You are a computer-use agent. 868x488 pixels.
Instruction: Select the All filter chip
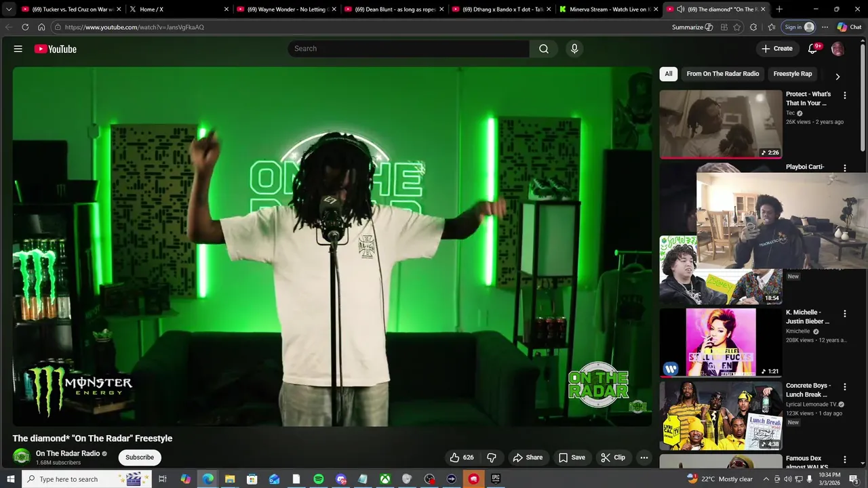tap(669, 74)
